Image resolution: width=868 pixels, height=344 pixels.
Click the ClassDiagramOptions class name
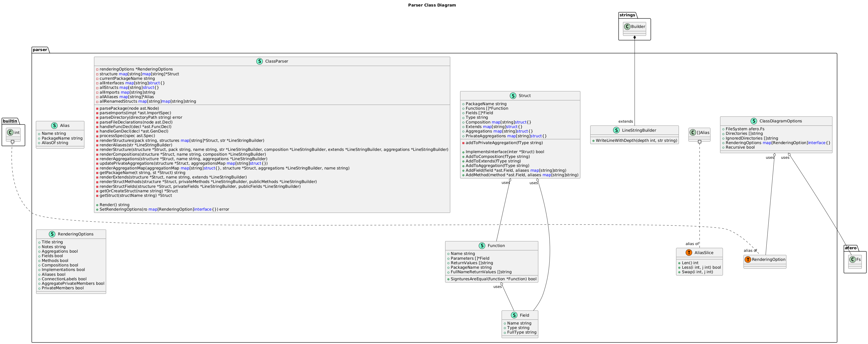point(780,121)
